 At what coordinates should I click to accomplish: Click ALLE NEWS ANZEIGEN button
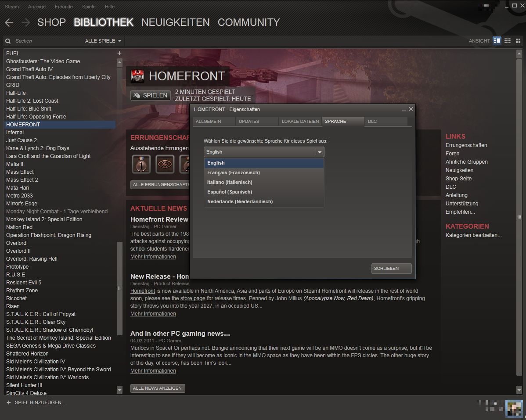(x=158, y=388)
